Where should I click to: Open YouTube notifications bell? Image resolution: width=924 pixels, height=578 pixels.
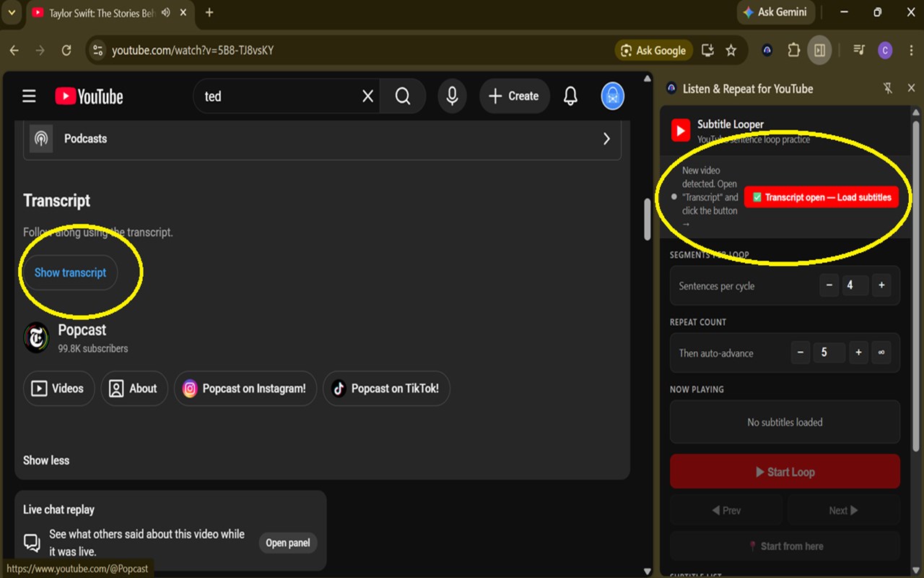570,96
